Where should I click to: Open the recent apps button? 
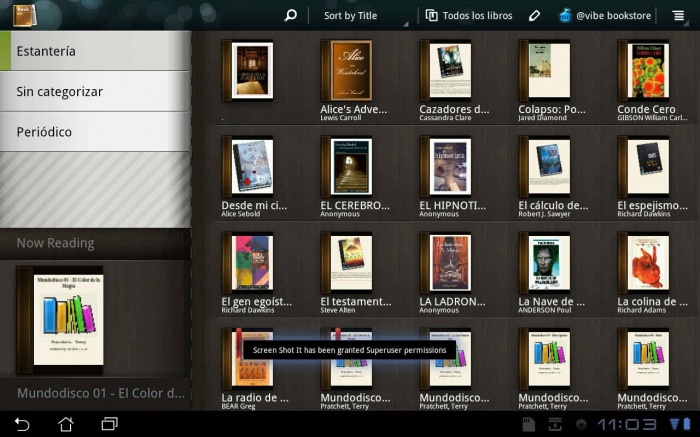tap(109, 424)
